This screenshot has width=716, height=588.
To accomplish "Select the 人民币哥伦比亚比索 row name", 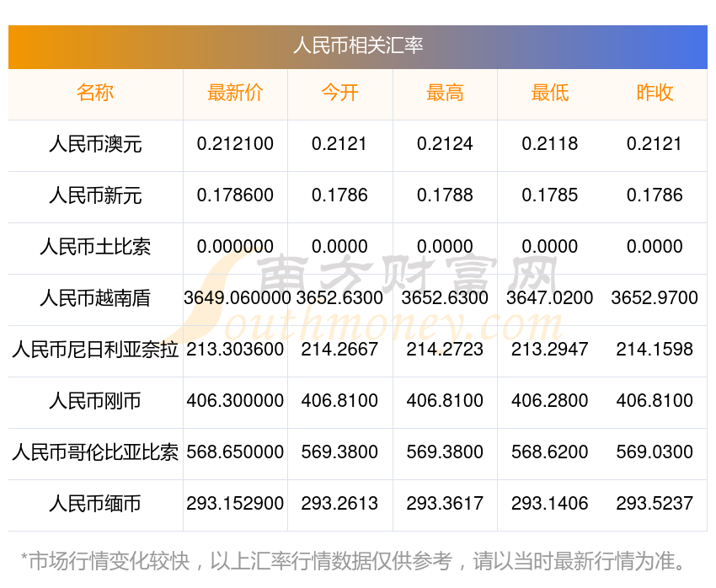I will click(95, 452).
